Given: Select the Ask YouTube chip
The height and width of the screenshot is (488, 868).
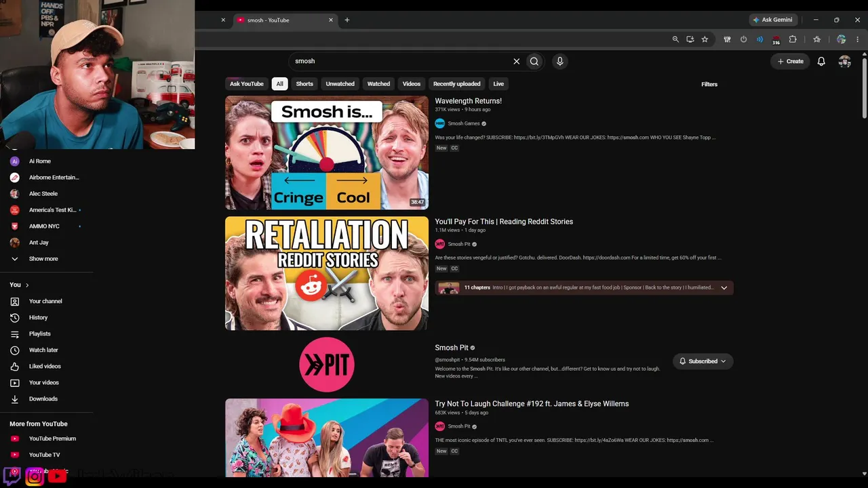Looking at the screenshot, I should click(246, 84).
